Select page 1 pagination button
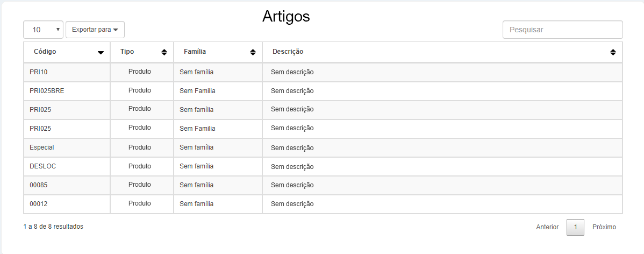 [575, 227]
